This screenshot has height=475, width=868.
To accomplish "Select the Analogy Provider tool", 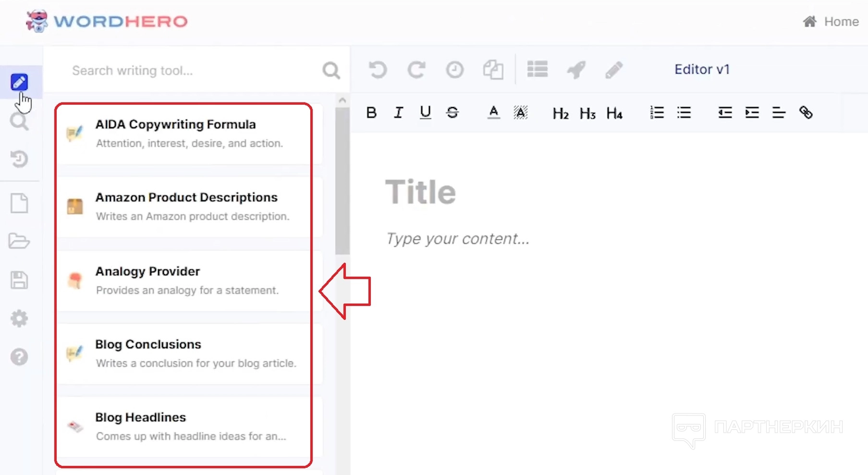I will (x=190, y=281).
